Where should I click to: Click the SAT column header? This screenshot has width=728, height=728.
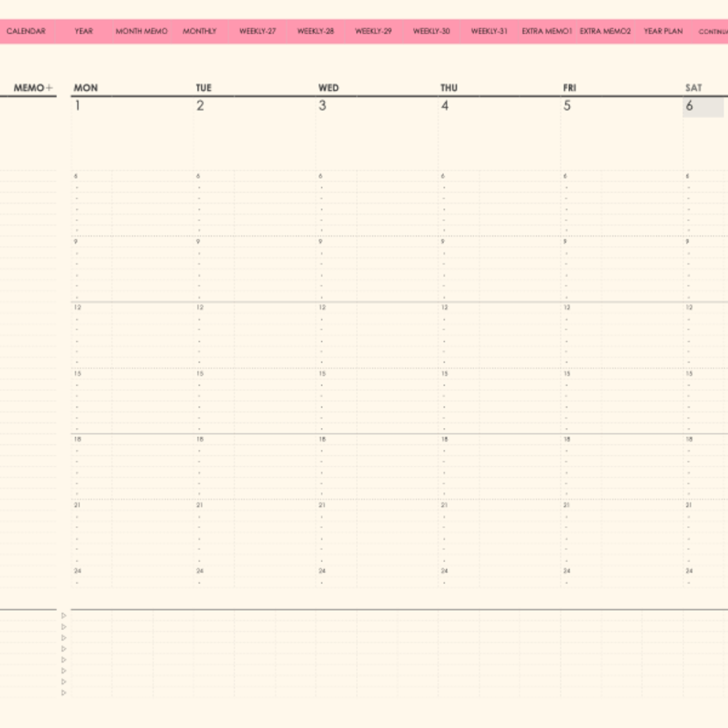click(x=694, y=88)
